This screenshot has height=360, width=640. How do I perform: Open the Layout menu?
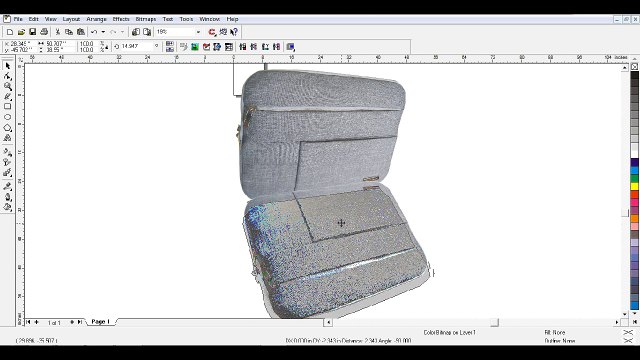71,19
